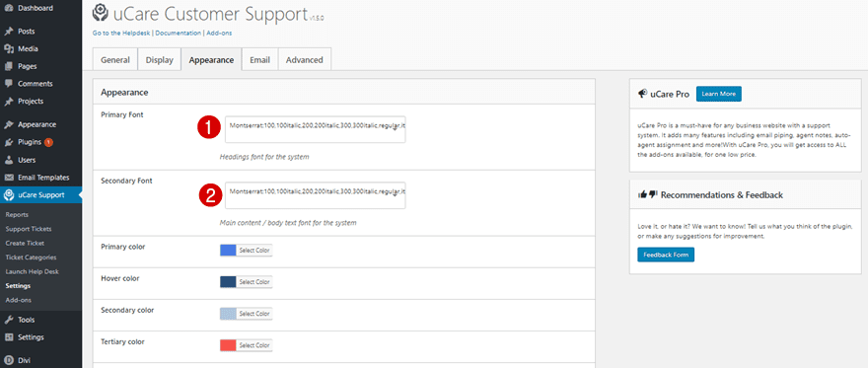Click the Email Templates envelope icon
The height and width of the screenshot is (368, 868).
pyautogui.click(x=8, y=178)
